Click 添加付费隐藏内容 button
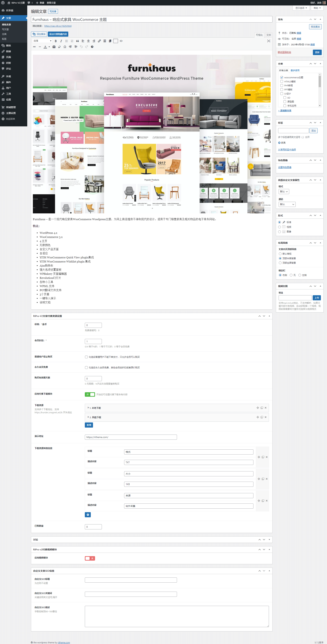The width and height of the screenshot is (327, 644). [58, 34]
